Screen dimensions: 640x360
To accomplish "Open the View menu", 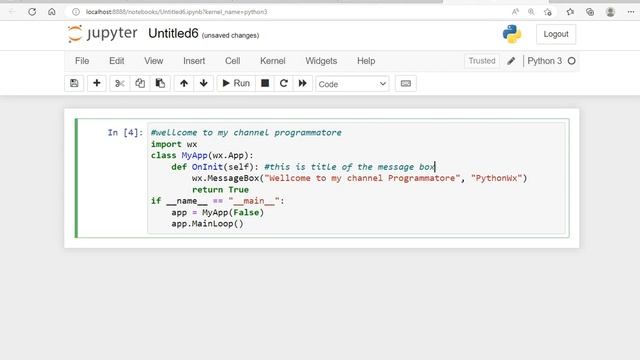I will [x=153, y=61].
